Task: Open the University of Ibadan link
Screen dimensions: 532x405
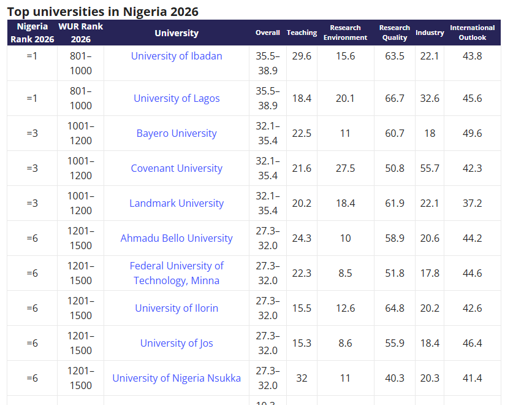Action: (177, 56)
